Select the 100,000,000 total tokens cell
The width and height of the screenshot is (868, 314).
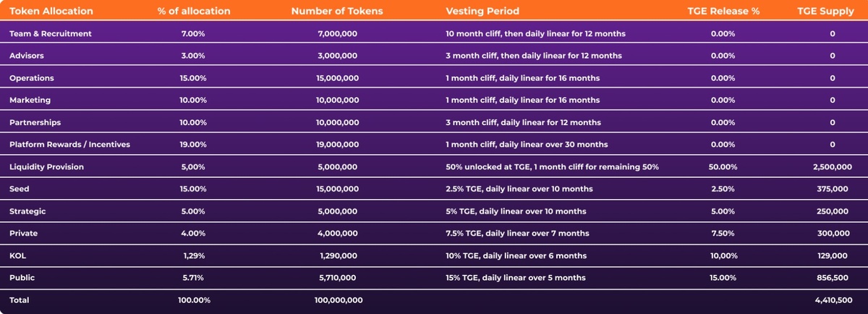(x=339, y=300)
